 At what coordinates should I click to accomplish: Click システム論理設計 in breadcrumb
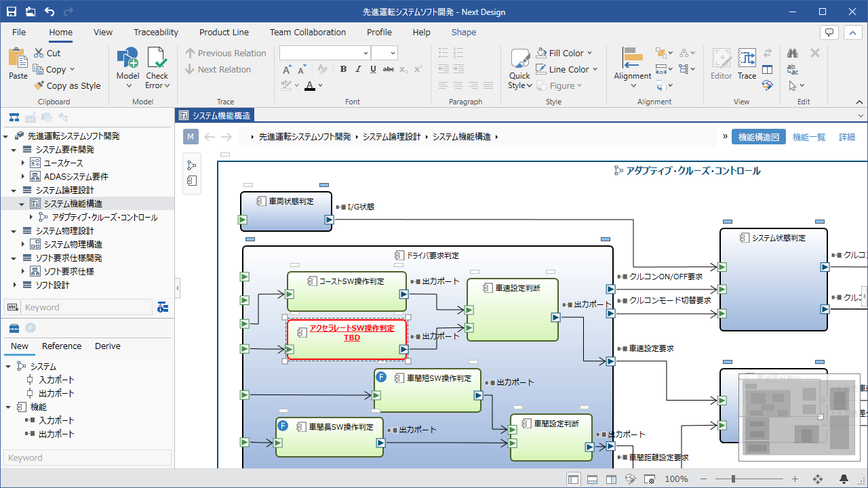pos(391,137)
